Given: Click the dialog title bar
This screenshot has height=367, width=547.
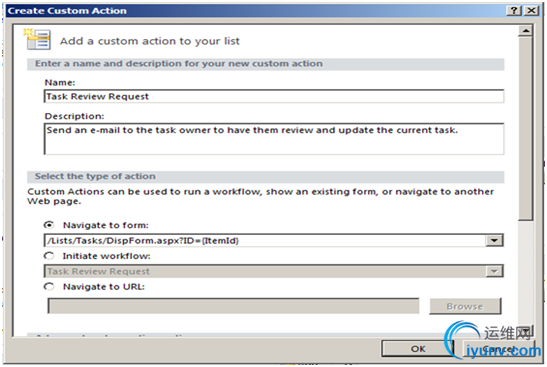Looking at the screenshot, I should [256, 10].
